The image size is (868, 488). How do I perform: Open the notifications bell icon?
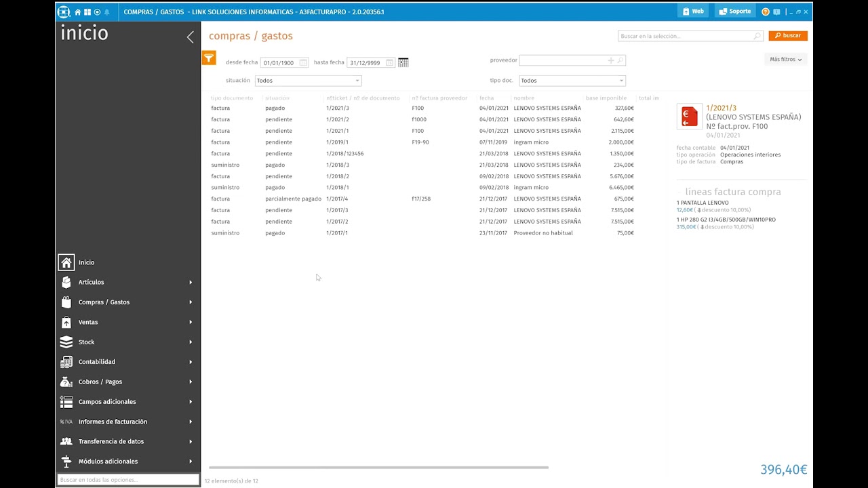click(x=106, y=12)
